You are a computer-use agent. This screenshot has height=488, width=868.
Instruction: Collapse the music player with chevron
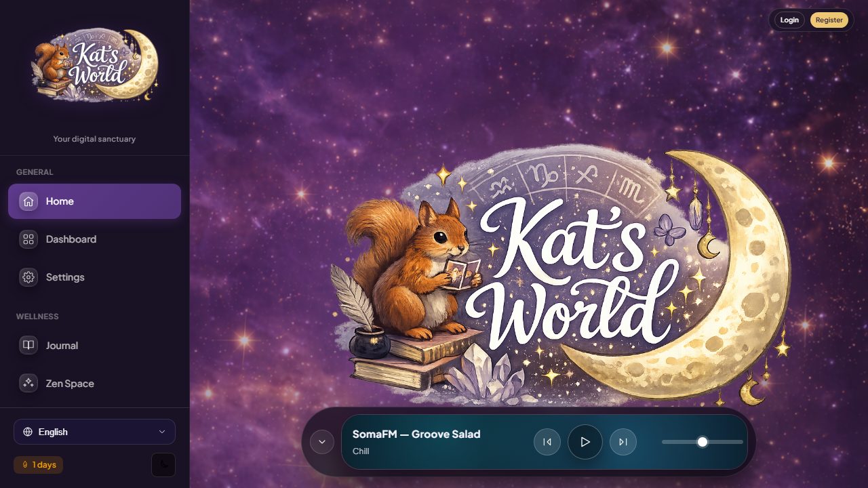tap(322, 442)
